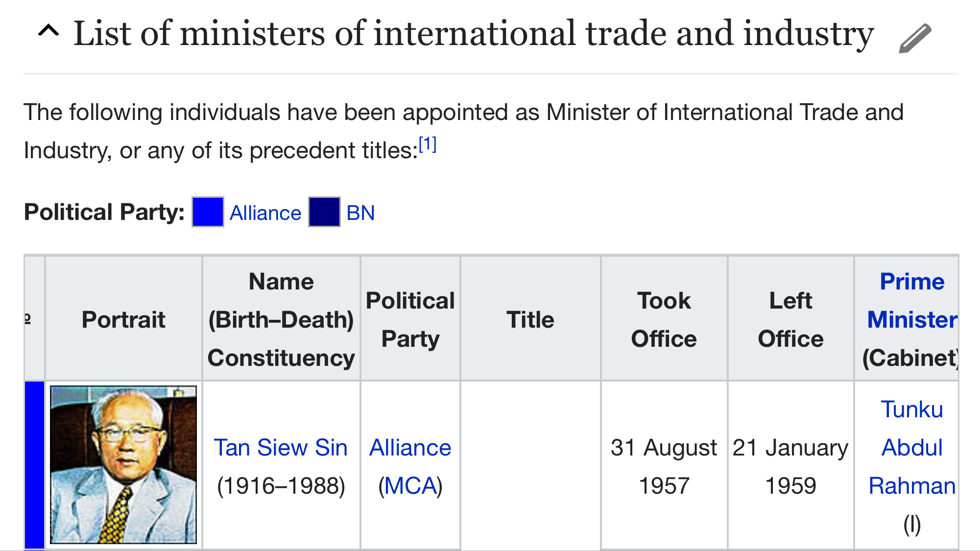Open the BN link in party legend
The image size is (980, 551).
(x=360, y=213)
